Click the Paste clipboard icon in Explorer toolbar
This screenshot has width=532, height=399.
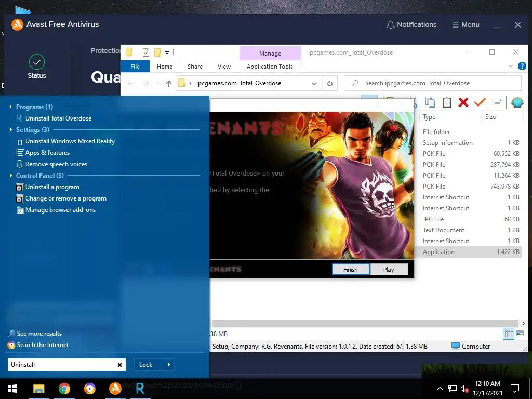(446, 102)
